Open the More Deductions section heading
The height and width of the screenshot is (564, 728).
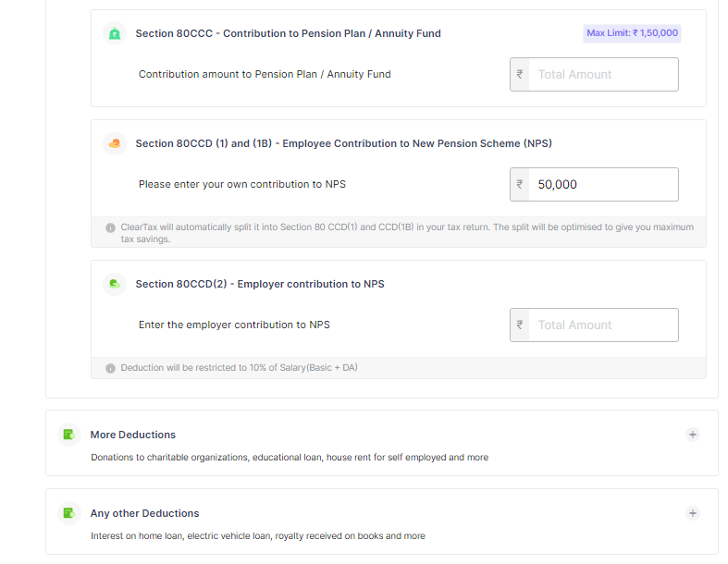(x=133, y=435)
